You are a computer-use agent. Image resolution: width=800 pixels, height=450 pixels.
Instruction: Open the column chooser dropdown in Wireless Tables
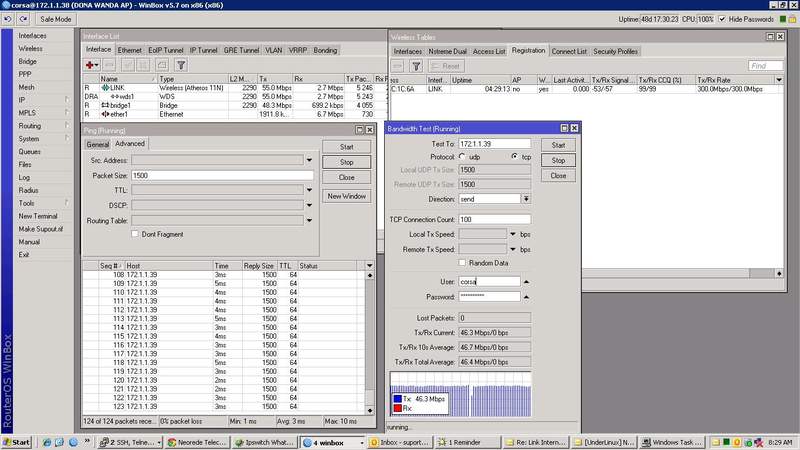(x=780, y=78)
